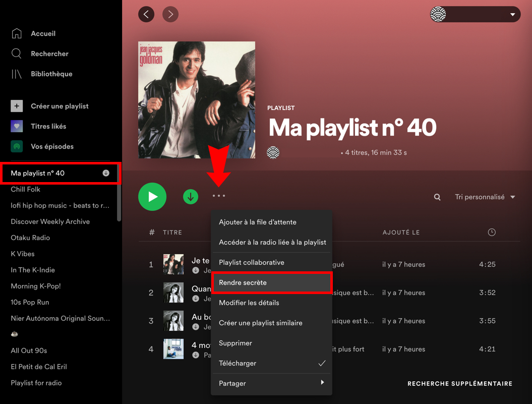Viewport: 532px width, 404px height.
Task: Click RECHERCHE SUPPLÉMENTAIRE
Action: tap(459, 383)
